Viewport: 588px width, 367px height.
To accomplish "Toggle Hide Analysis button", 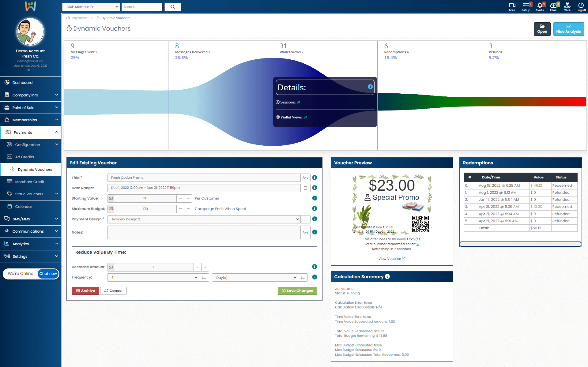I will coord(568,29).
